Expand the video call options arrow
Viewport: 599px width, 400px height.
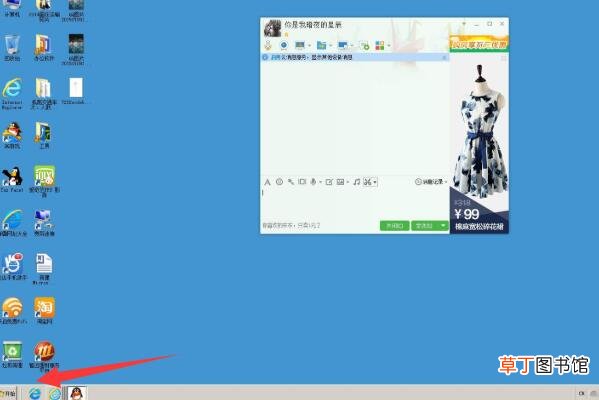(309, 46)
